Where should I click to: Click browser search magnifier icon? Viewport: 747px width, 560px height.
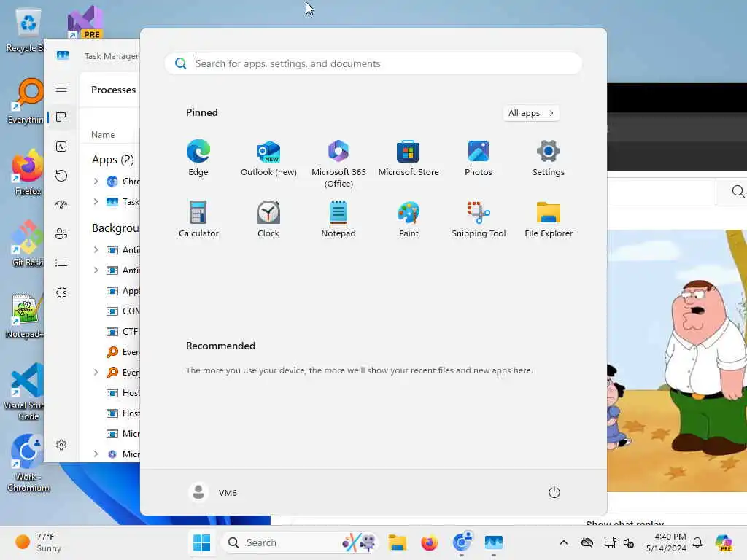738,192
